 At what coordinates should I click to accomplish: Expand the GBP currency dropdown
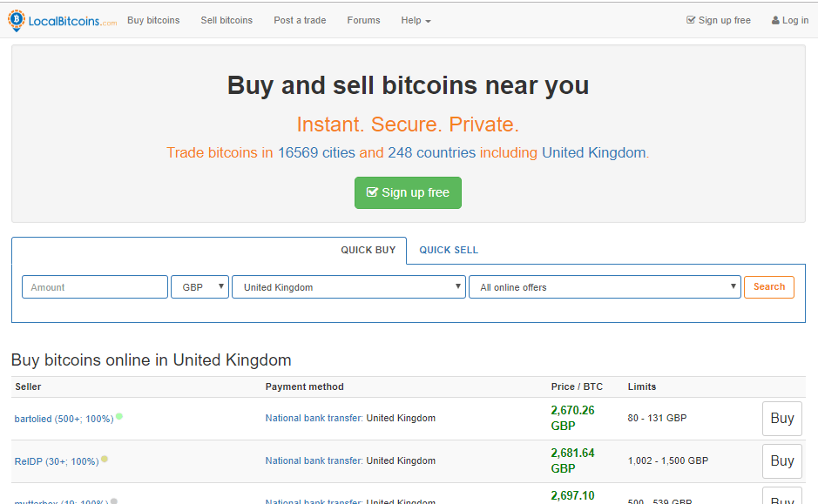199,286
